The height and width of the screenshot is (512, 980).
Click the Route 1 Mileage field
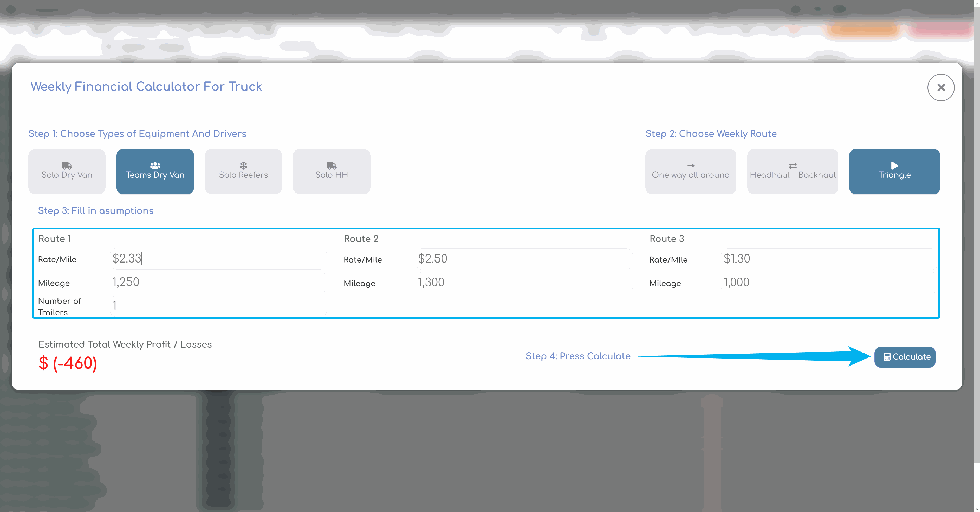point(218,282)
